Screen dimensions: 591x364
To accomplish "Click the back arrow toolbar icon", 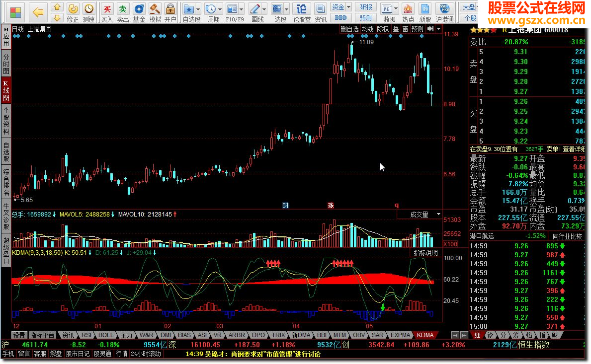I will tap(38, 12).
